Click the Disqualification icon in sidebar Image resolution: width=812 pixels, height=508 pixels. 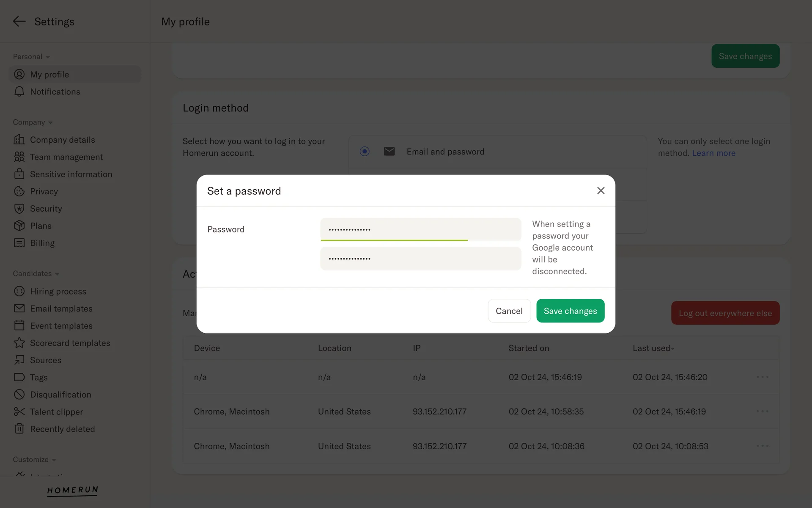tap(19, 395)
